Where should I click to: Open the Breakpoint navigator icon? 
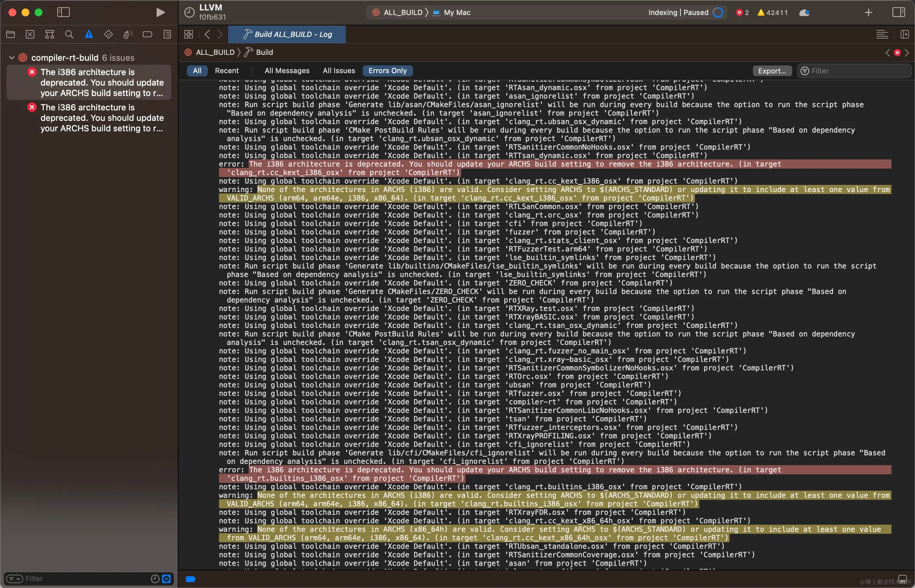(x=147, y=34)
